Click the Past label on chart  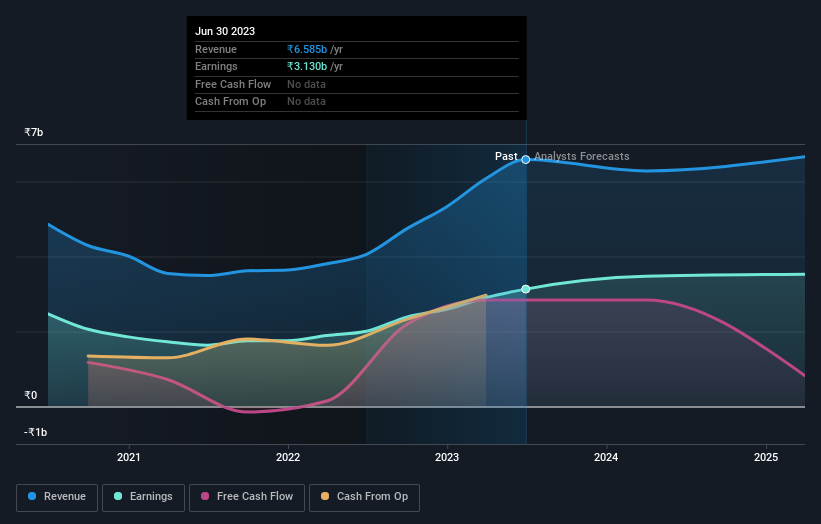click(506, 157)
